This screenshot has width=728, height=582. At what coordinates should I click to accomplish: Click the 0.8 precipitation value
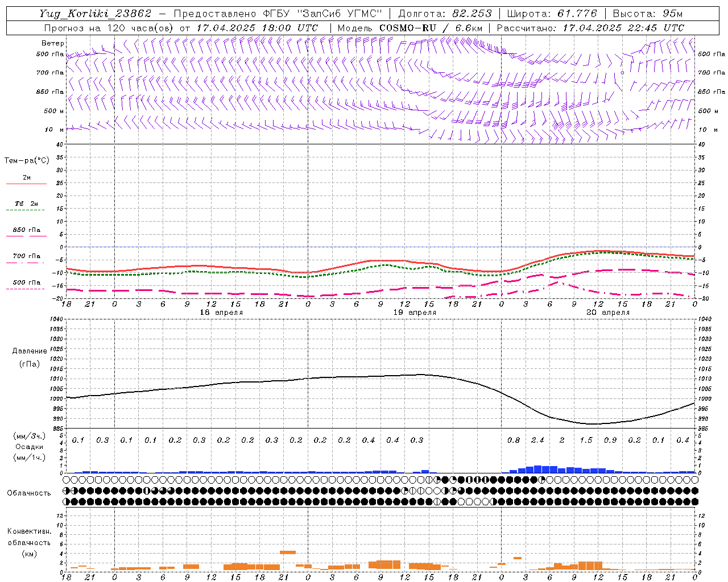[513, 440]
